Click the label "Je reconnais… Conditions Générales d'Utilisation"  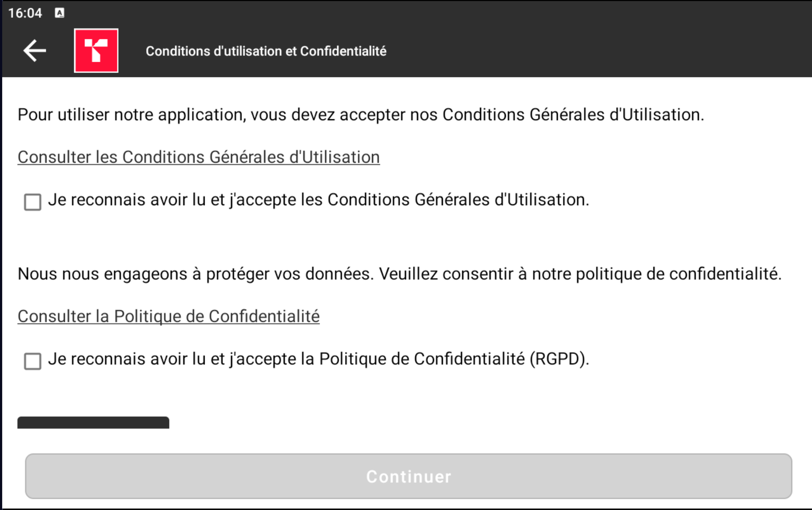pos(318,200)
